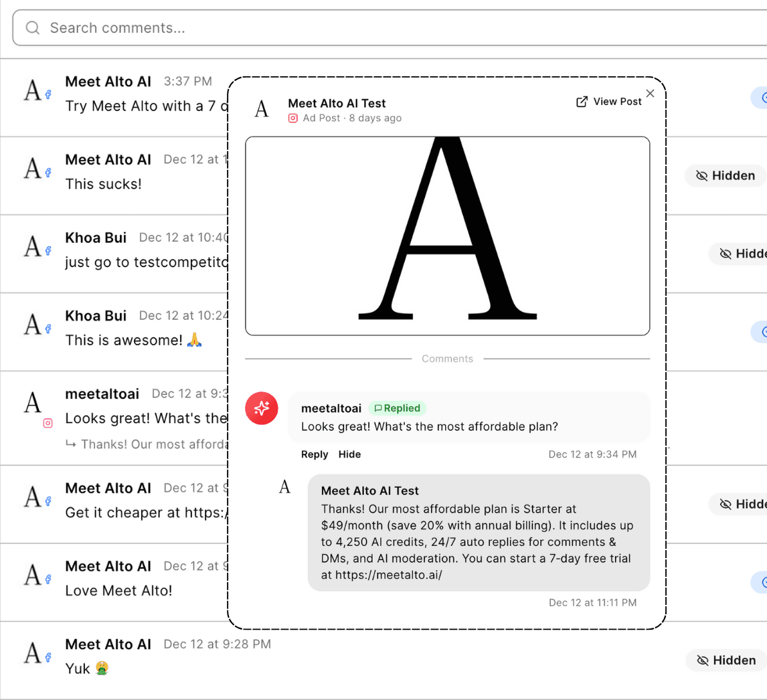Click Reply under the meetaltoai comment
The height and width of the screenshot is (700, 767).
coord(315,454)
